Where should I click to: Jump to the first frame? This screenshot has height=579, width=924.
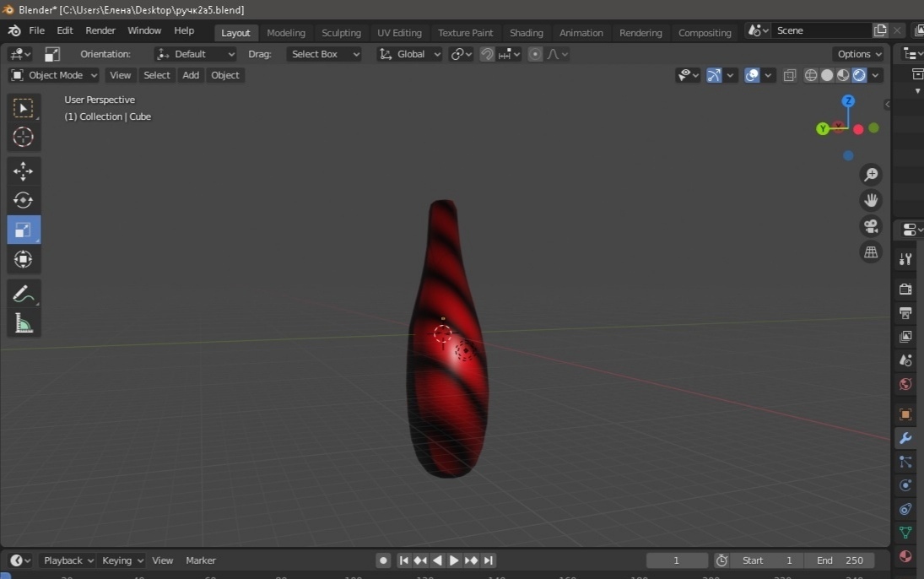pyautogui.click(x=403, y=560)
